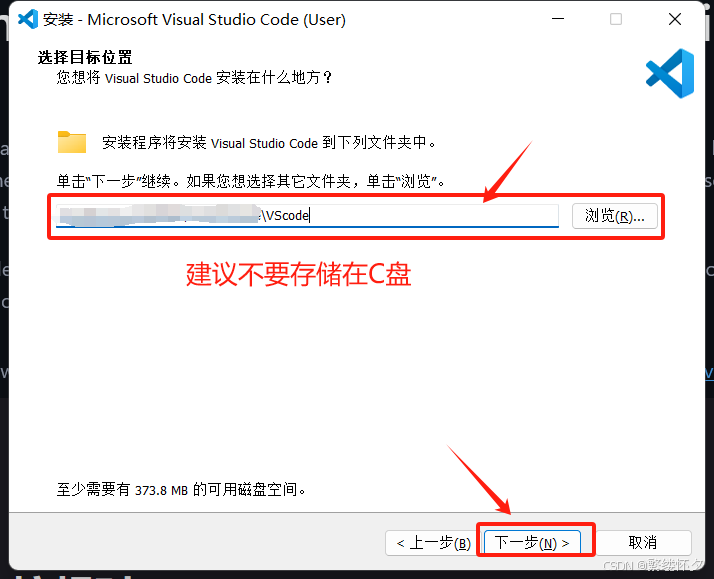This screenshot has width=714, height=579.
Task: Click the window title 安装 - Microsoft Visual Studio Code
Action: (194, 20)
